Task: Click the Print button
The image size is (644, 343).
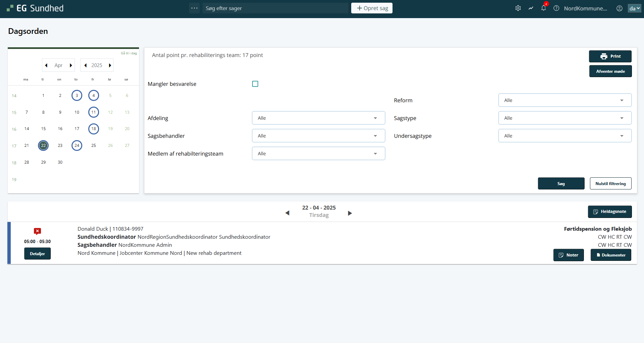Action: 610,56
